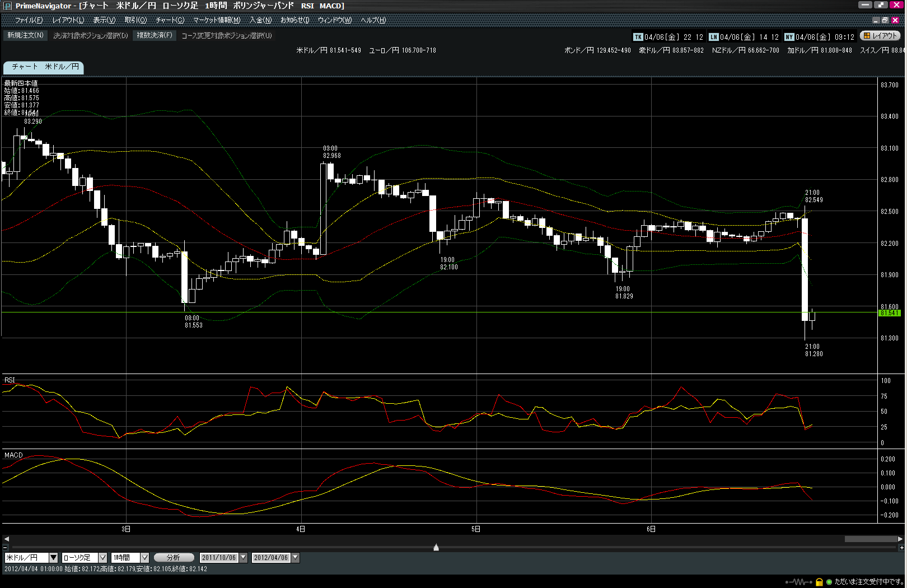Open the 米ドル/円 currency pair dropdown

pyautogui.click(x=53, y=558)
